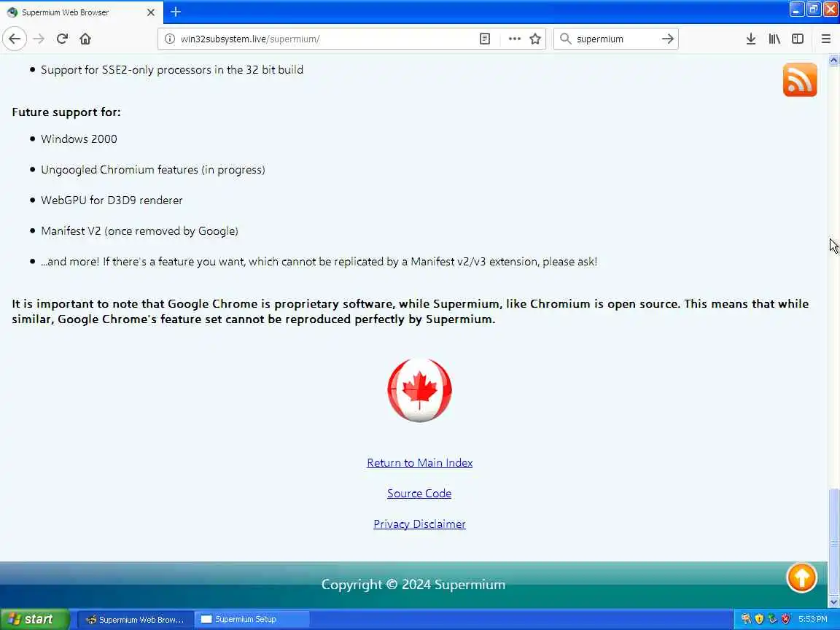Click the search magnifier icon
Image resolution: width=840 pixels, height=630 pixels.
(x=565, y=39)
